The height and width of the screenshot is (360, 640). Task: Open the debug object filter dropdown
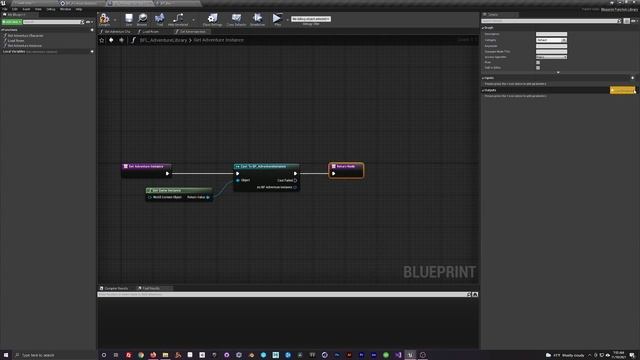click(311, 19)
